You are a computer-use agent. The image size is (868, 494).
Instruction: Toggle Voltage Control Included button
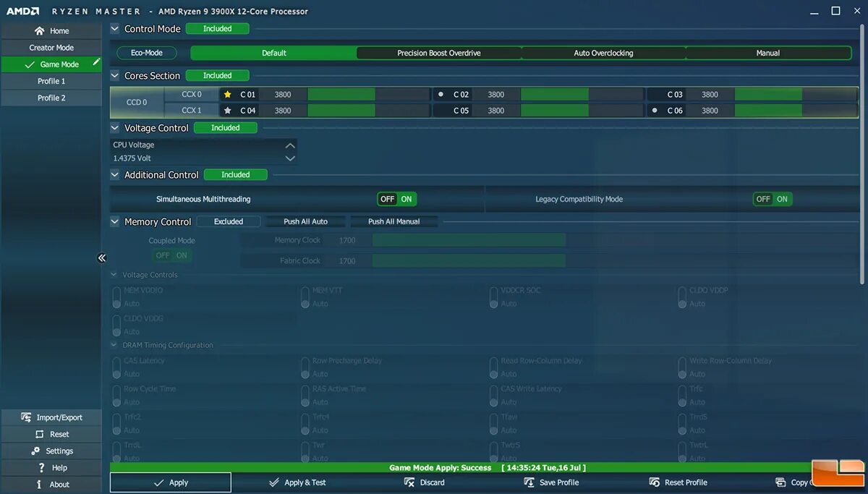pos(225,127)
